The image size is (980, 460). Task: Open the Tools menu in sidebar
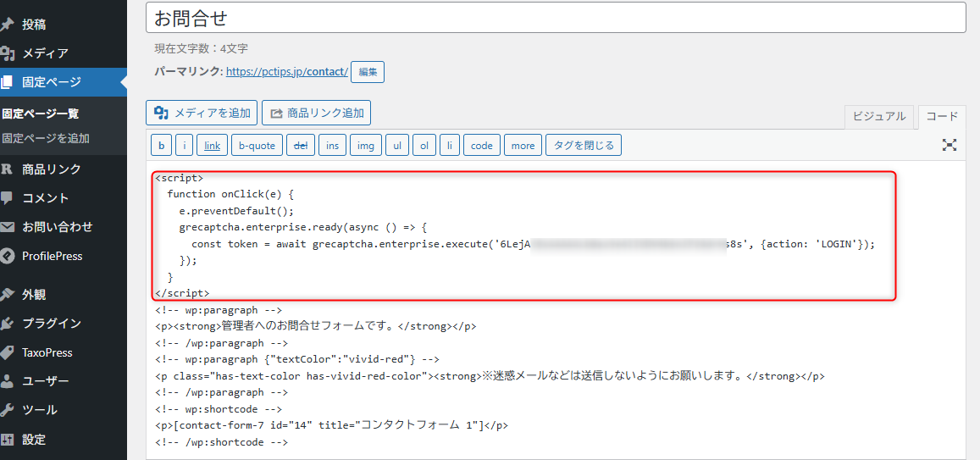39,410
